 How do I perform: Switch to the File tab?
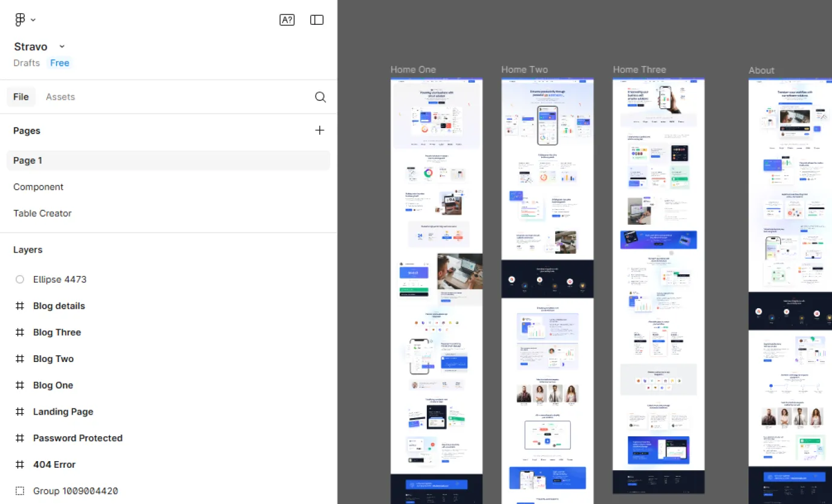[21, 97]
